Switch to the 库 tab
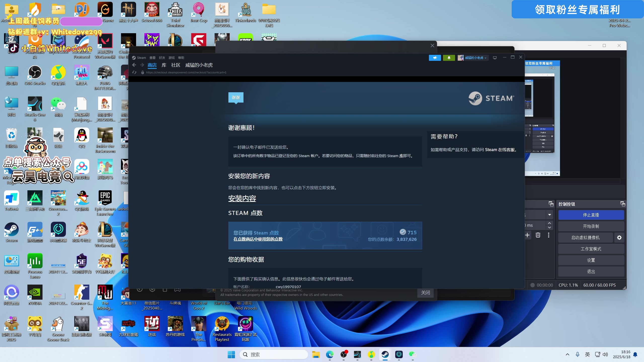Image resolution: width=644 pixels, height=362 pixels. pyautogui.click(x=164, y=65)
